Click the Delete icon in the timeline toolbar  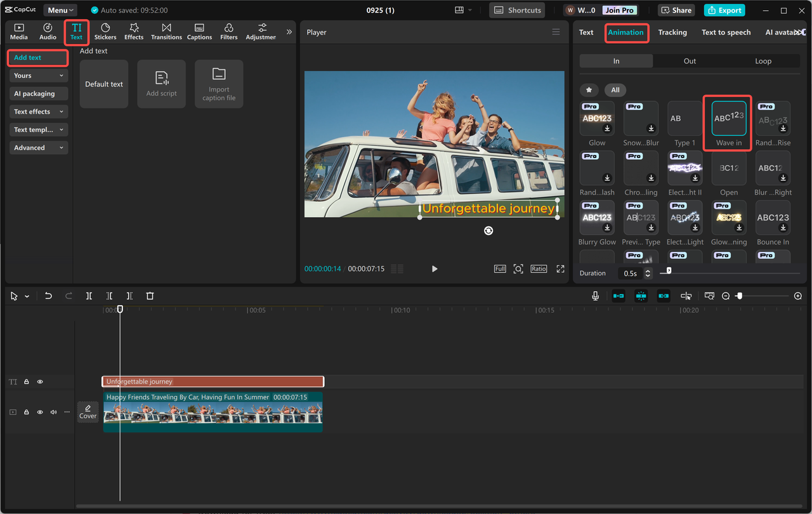point(150,296)
